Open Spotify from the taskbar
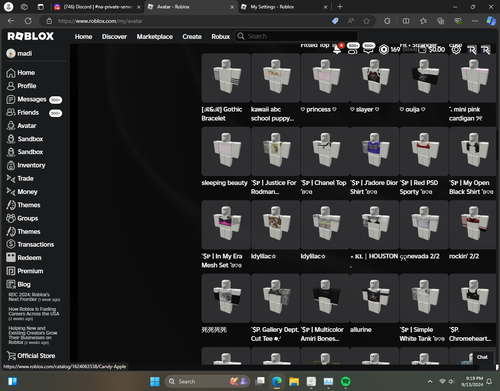 pos(346,381)
